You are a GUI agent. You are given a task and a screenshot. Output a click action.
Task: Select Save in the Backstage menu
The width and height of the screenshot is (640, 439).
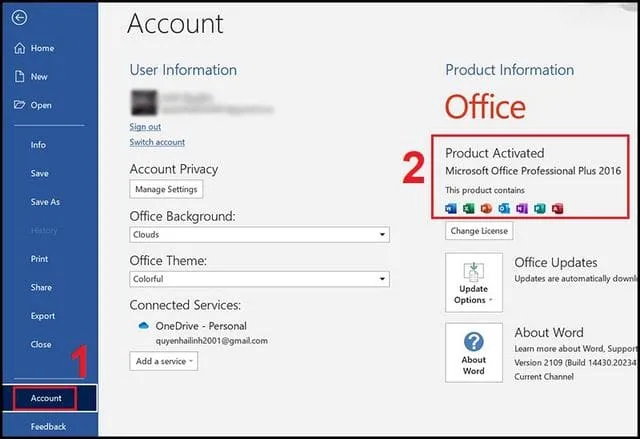pyautogui.click(x=40, y=173)
